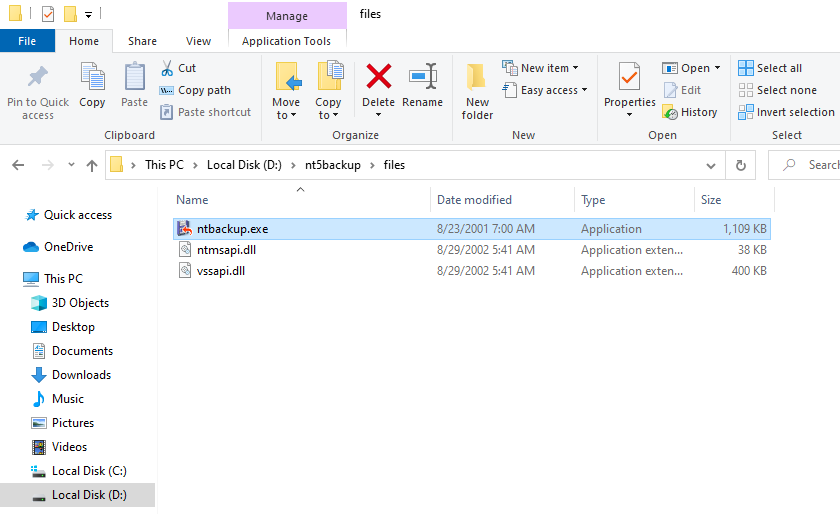Click Select none in the ribbon

(777, 90)
